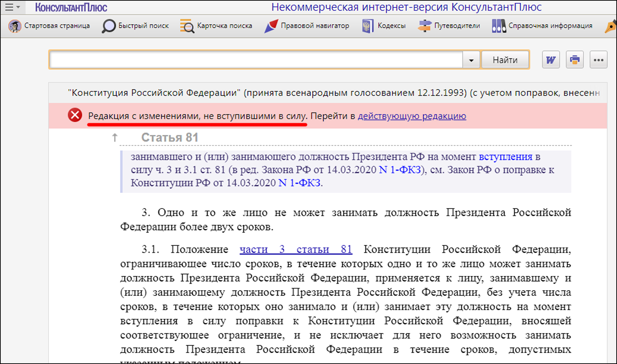Screen dimensions: 617x364
Task: Click the Справочная информация folders icon
Action: pyautogui.click(x=499, y=26)
